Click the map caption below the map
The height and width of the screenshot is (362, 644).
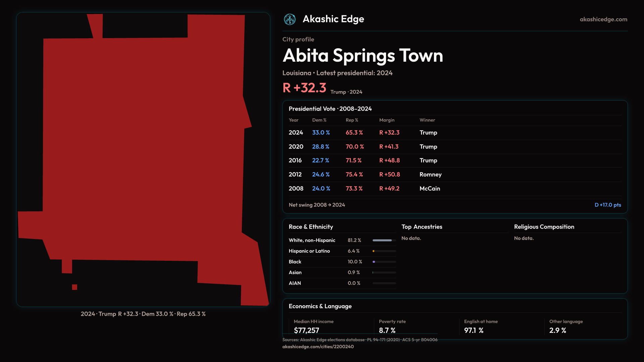143,314
